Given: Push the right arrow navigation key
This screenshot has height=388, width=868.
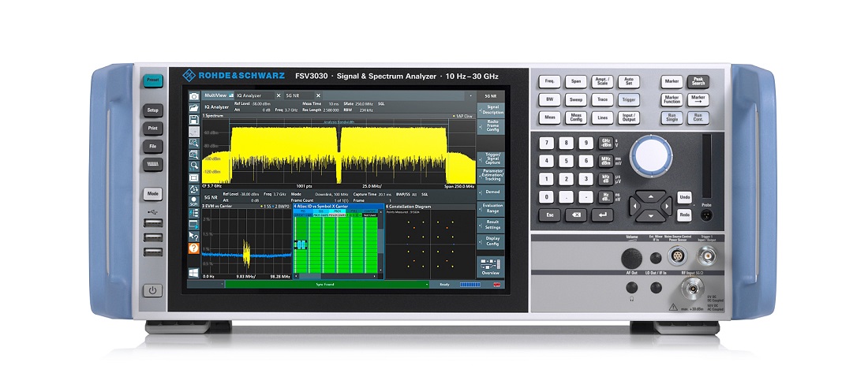Looking at the screenshot, I should 667,206.
